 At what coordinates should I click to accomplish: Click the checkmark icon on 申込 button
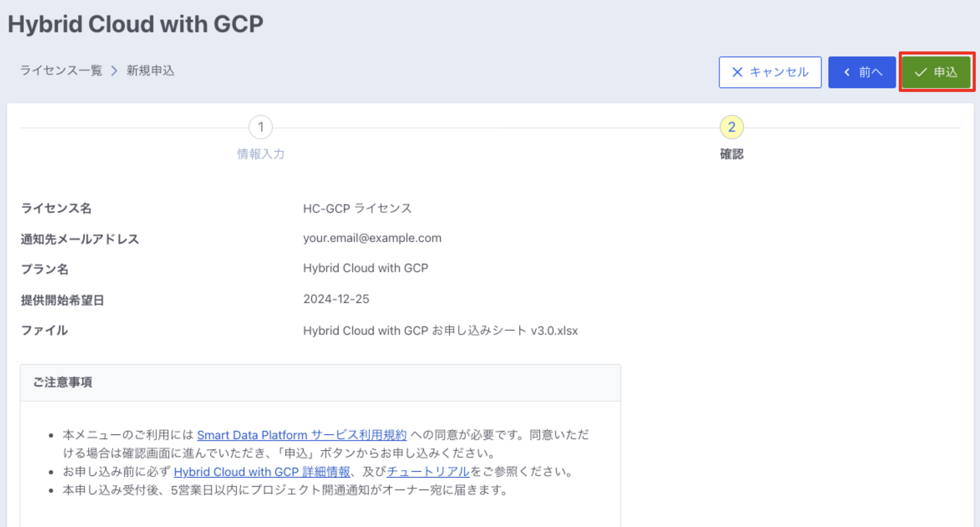click(x=920, y=72)
